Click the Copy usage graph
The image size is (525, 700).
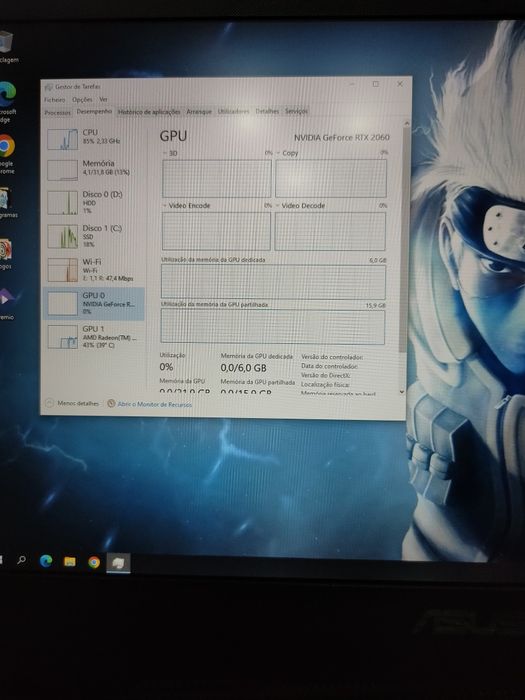[x=331, y=178]
